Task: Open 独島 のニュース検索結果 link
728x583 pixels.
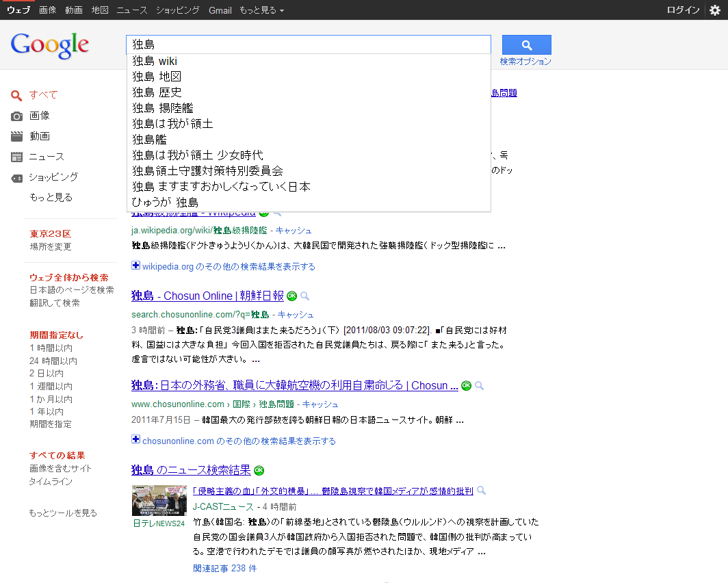Action: pos(191,469)
